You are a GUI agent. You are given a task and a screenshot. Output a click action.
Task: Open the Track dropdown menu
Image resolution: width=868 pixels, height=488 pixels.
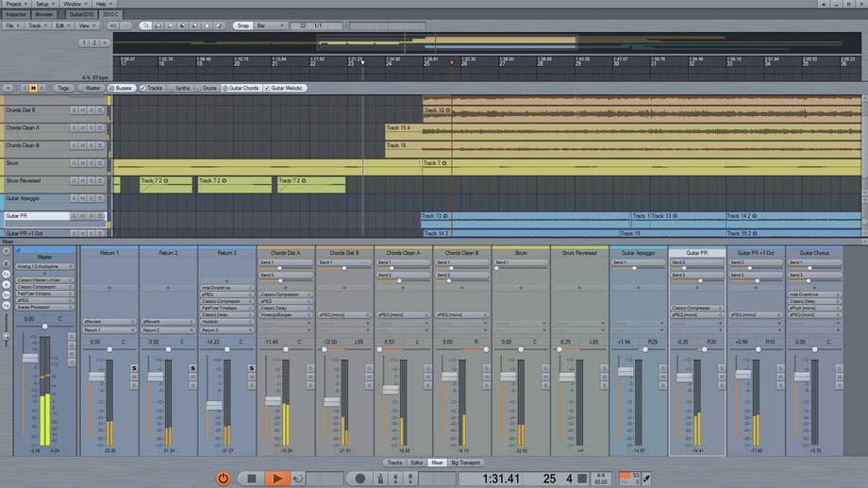pos(37,25)
